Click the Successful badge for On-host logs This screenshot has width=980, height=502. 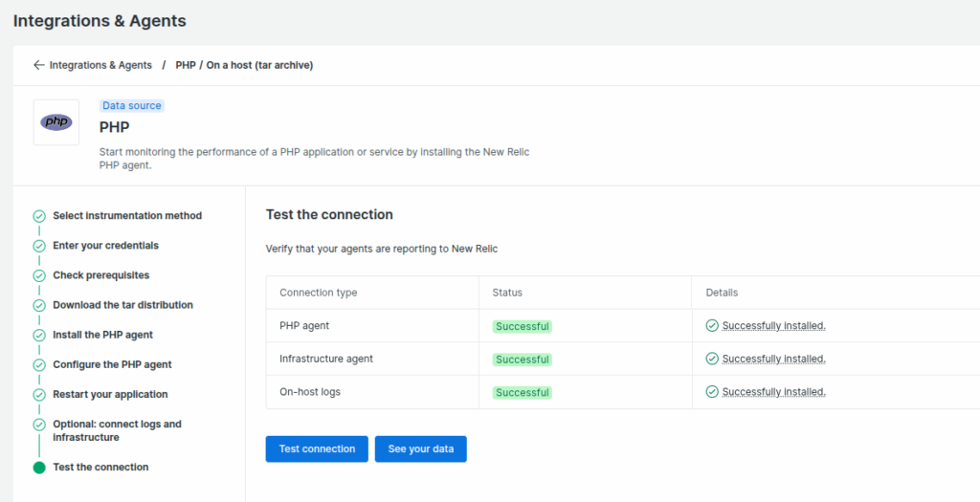[523, 392]
